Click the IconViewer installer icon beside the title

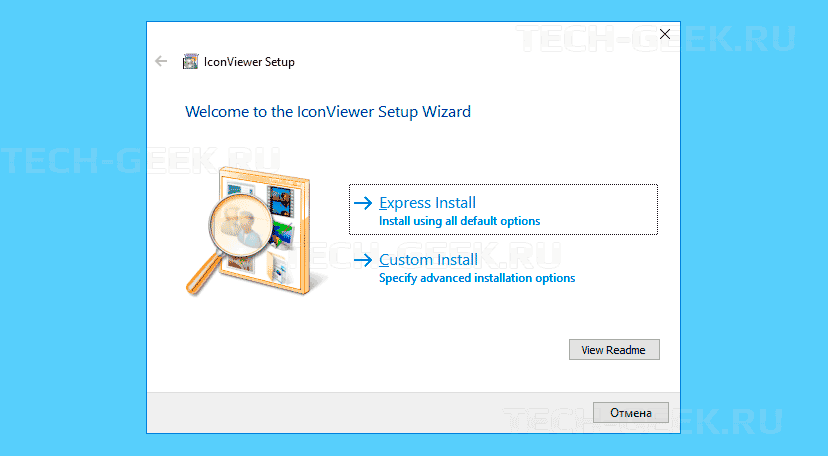click(x=190, y=62)
